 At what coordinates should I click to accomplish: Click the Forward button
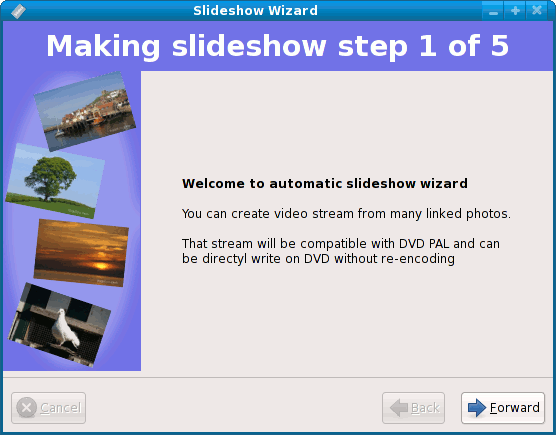point(502,408)
